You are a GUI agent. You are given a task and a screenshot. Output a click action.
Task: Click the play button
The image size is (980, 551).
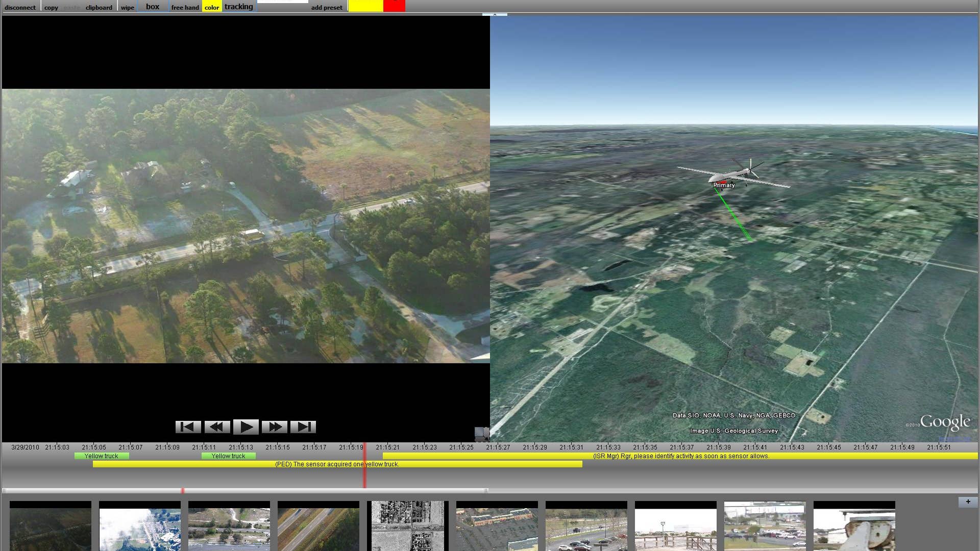246,427
